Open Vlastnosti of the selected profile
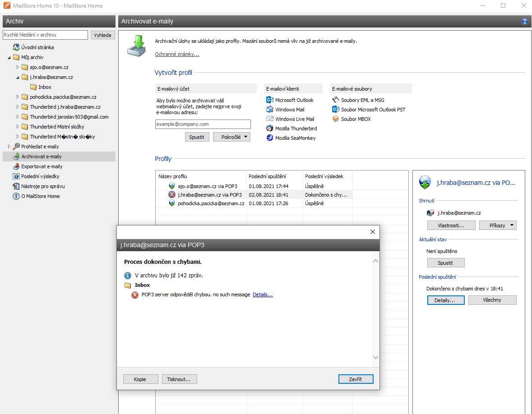Image resolution: width=532 pixels, height=414 pixels. click(x=451, y=225)
